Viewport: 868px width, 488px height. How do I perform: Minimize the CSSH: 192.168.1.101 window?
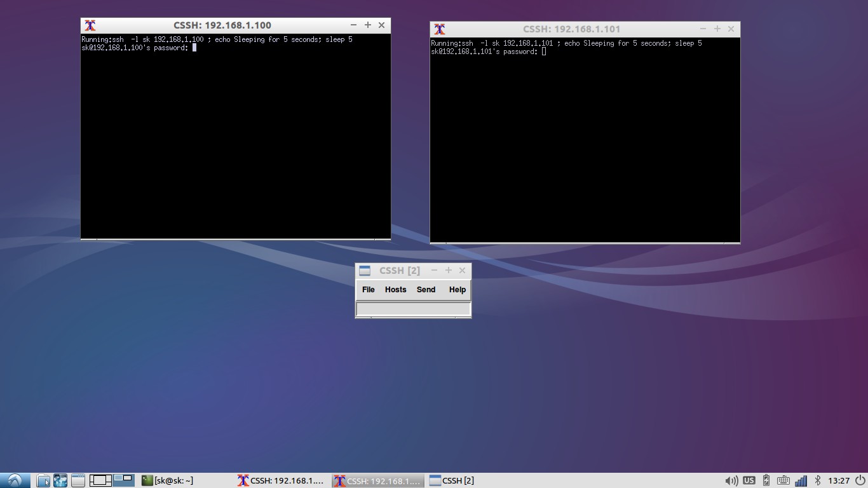point(703,29)
